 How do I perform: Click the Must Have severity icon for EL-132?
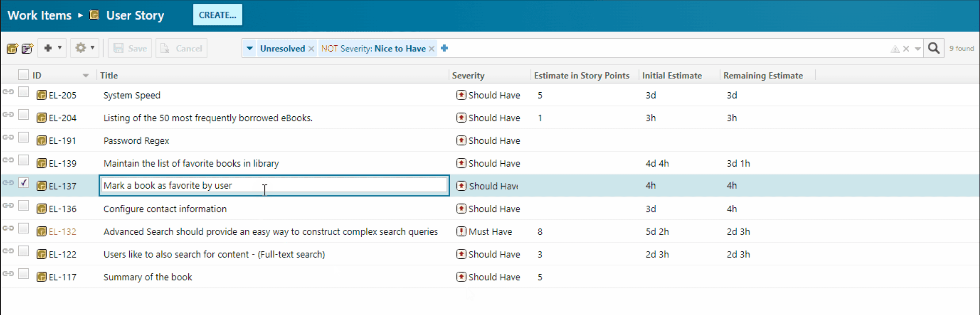click(x=461, y=232)
